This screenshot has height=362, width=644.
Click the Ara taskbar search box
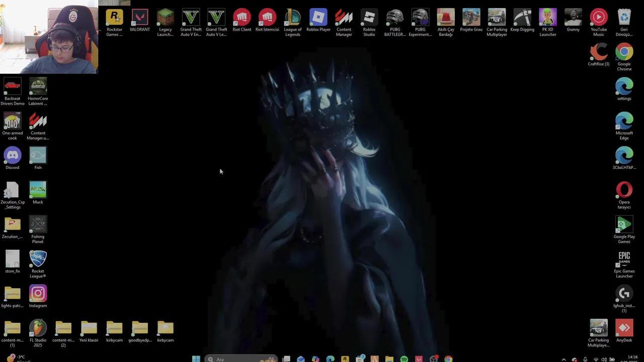pos(242,359)
